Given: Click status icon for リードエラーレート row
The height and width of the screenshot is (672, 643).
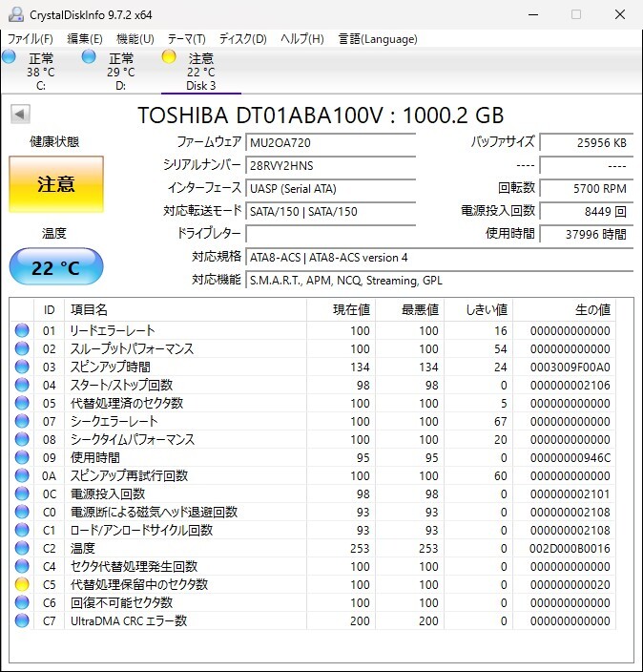Looking at the screenshot, I should click(x=22, y=330).
